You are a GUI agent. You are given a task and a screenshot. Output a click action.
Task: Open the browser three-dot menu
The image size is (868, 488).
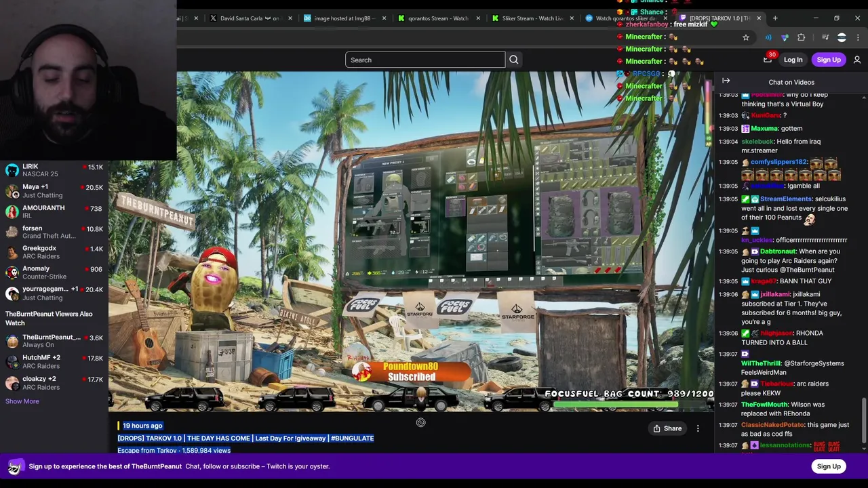[859, 37]
